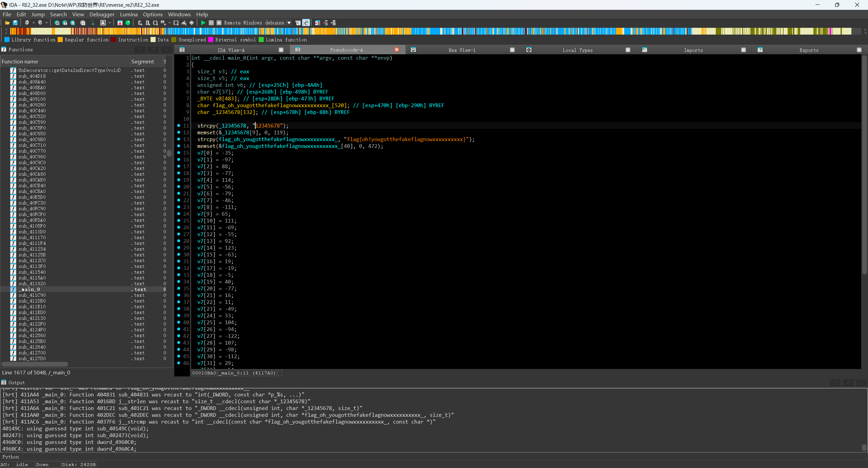The height and width of the screenshot is (468, 868).
Task: Click the Python console label
Action: click(11, 457)
